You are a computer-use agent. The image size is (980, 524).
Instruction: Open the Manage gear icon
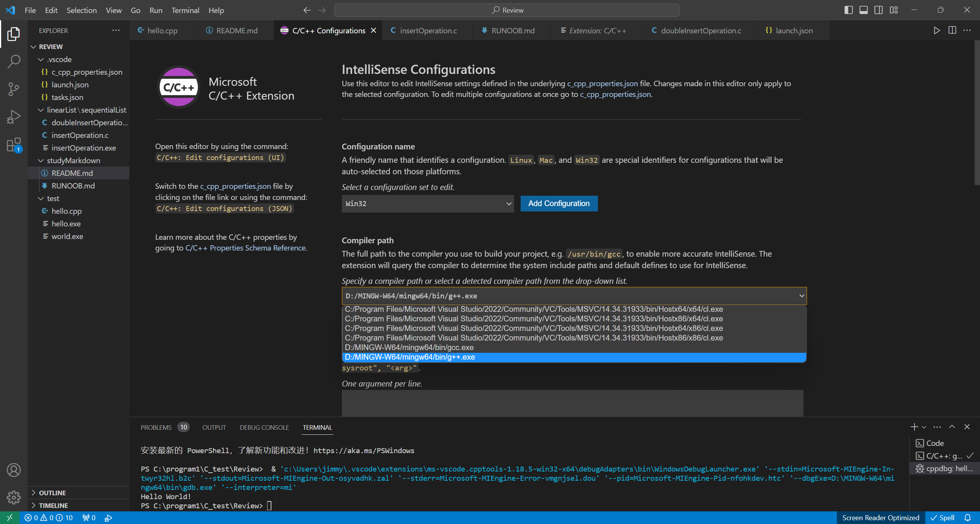tap(14, 497)
